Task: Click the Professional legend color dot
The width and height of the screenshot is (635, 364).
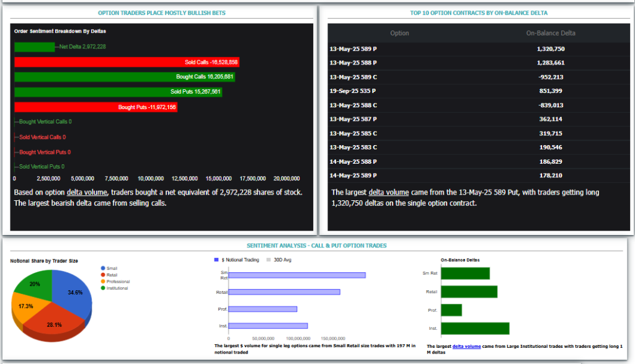Action: point(103,282)
